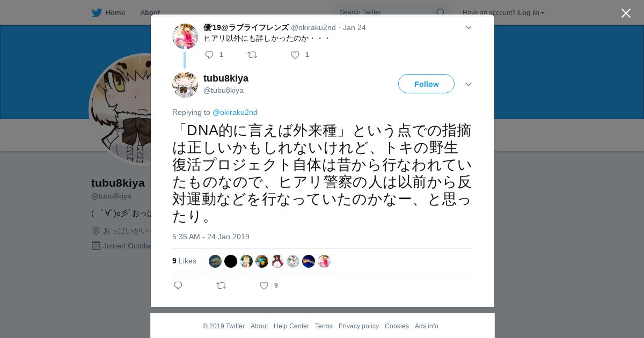
Task: Follow tubu8kiya
Action: tap(426, 84)
